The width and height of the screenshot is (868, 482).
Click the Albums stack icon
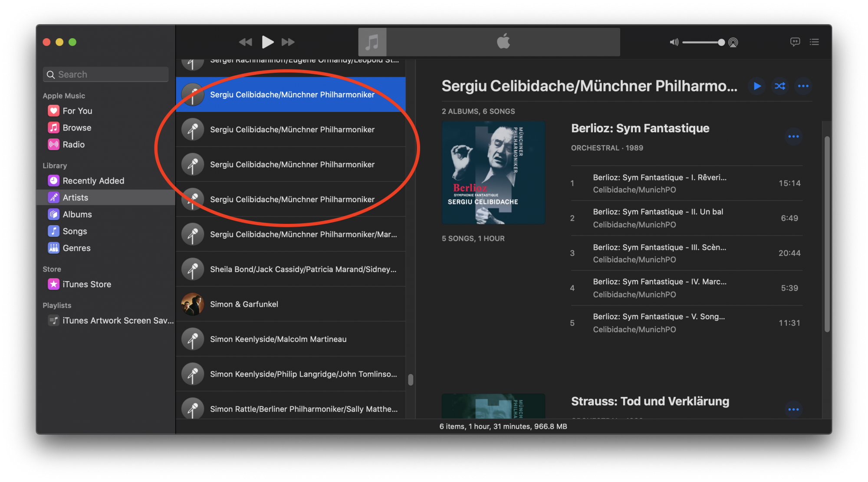tap(53, 214)
